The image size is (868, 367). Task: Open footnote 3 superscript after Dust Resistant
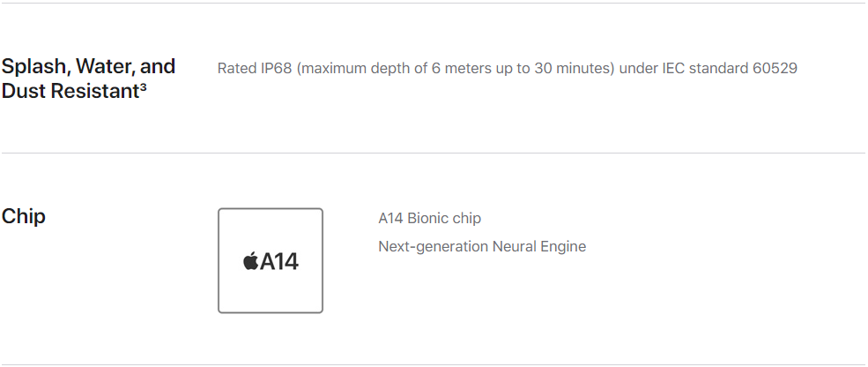tap(143, 87)
